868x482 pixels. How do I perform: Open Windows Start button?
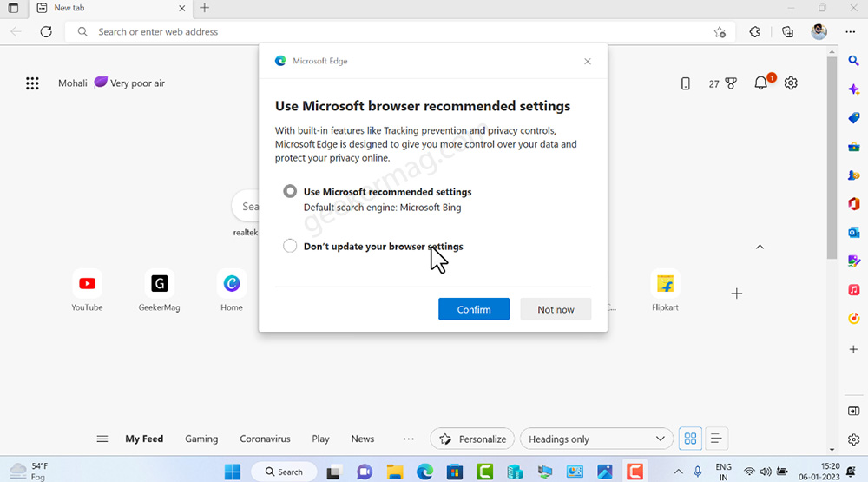pos(233,472)
